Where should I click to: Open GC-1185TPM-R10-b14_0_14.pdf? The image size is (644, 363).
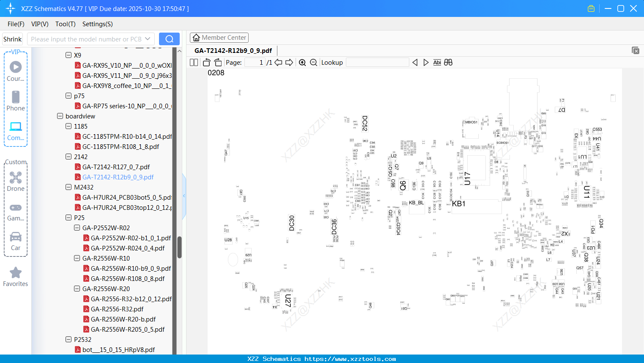(127, 136)
